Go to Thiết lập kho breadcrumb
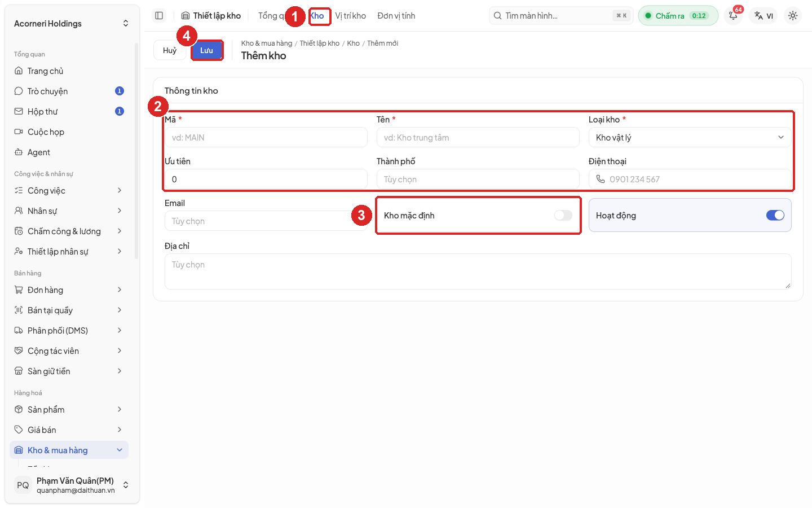Image resolution: width=812 pixels, height=508 pixels. tap(320, 43)
